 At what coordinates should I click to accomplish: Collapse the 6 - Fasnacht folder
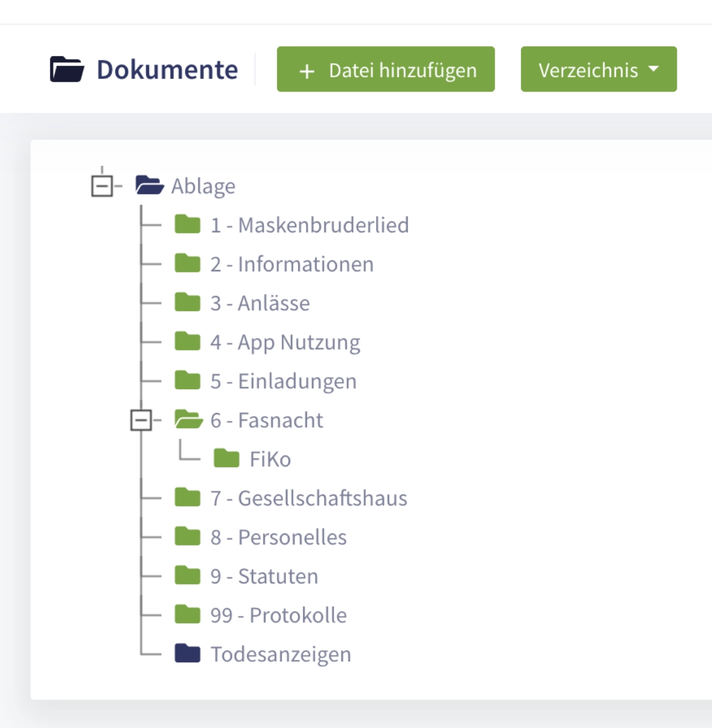[142, 420]
